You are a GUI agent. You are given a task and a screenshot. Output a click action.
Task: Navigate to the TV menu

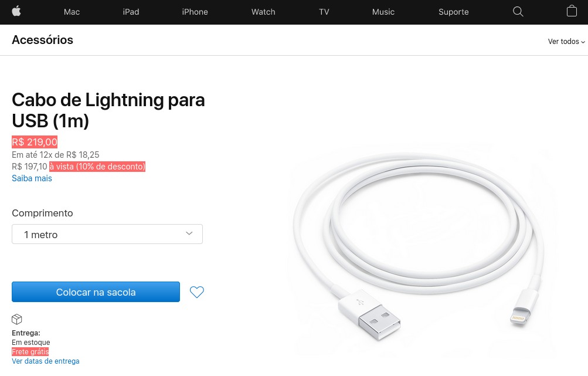coord(324,12)
